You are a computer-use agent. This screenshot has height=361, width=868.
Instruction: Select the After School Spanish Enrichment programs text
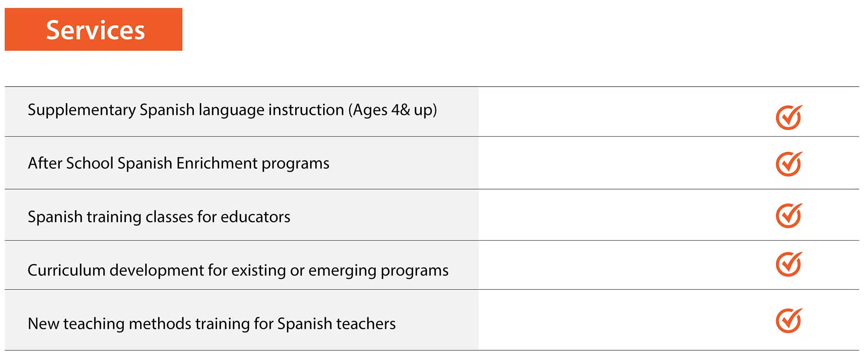click(178, 163)
